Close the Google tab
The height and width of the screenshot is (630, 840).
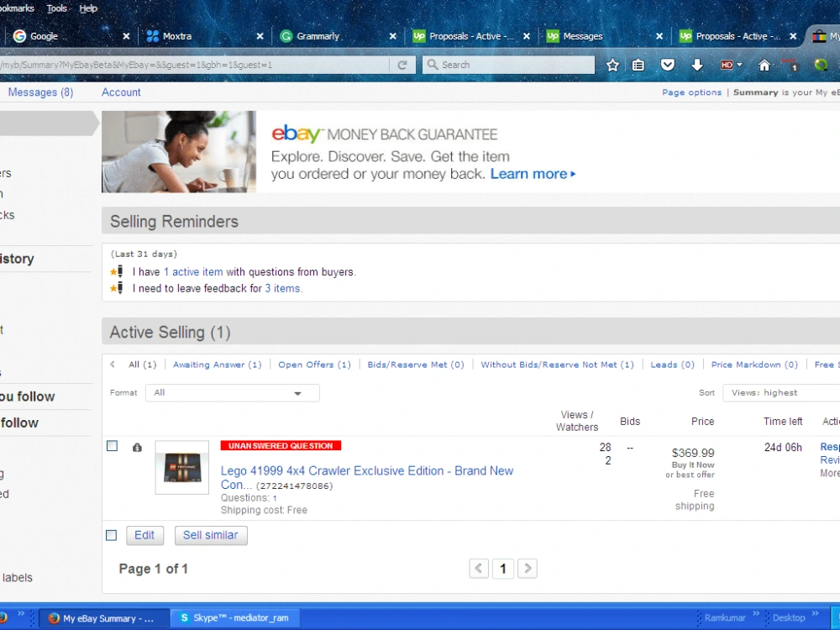pyautogui.click(x=127, y=36)
